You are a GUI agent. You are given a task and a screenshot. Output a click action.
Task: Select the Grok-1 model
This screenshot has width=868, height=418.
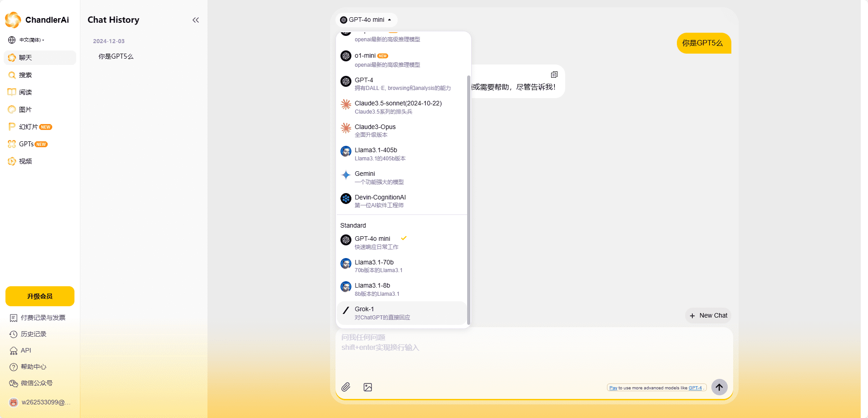[x=401, y=313]
